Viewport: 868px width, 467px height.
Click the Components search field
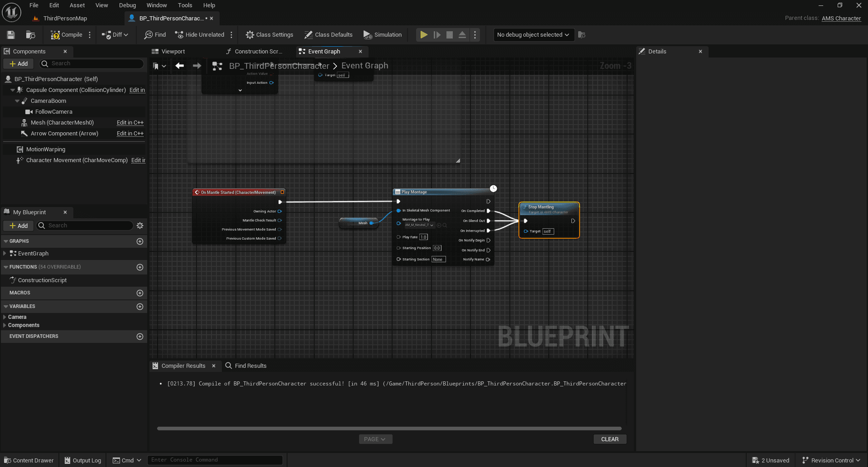point(92,64)
